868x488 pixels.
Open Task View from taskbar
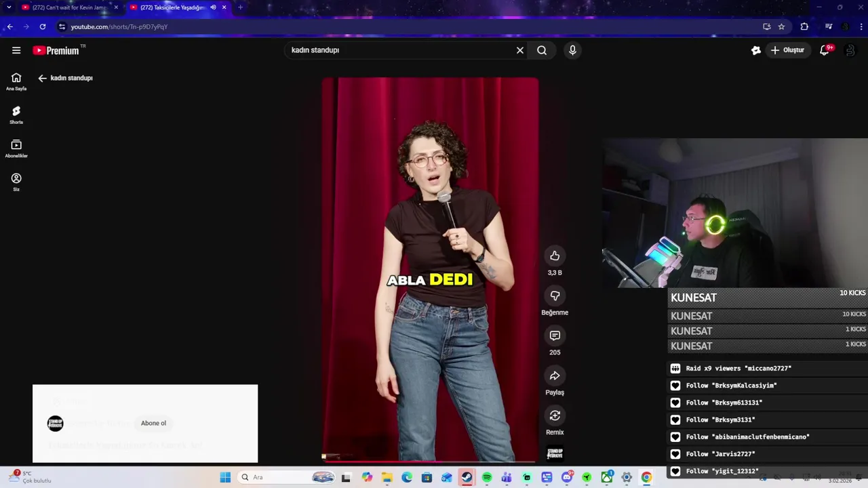click(x=346, y=477)
